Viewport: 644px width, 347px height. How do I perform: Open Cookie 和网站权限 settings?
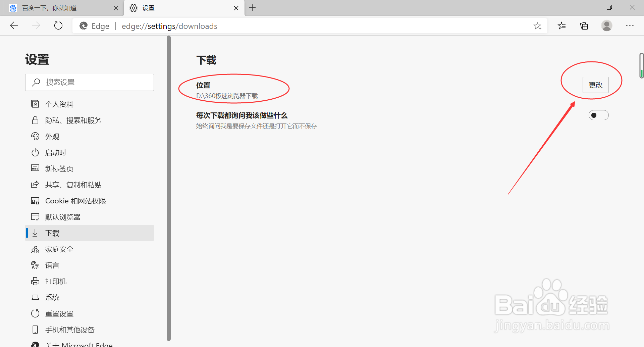coord(76,201)
